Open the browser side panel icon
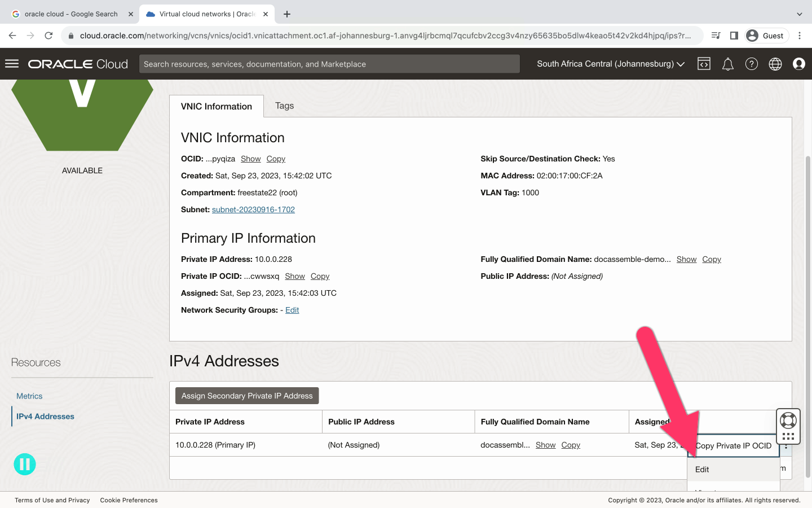Image resolution: width=812 pixels, height=508 pixels. pyautogui.click(x=734, y=36)
